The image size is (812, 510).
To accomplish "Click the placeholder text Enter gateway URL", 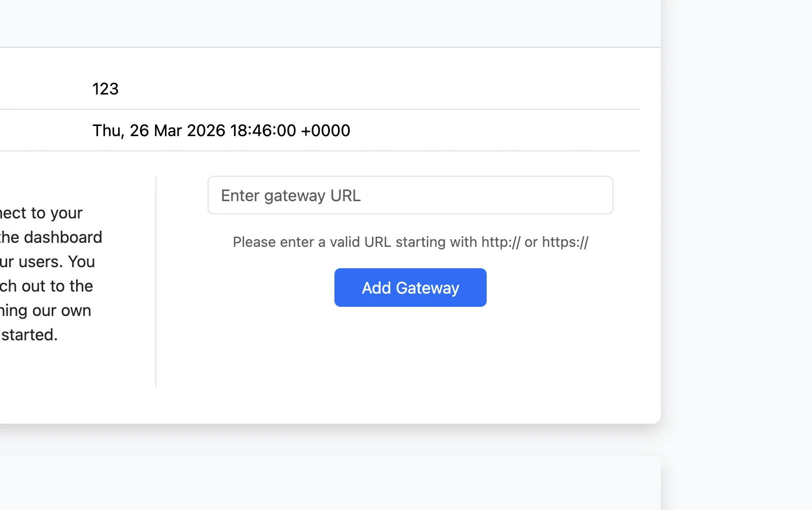I will coord(291,195).
